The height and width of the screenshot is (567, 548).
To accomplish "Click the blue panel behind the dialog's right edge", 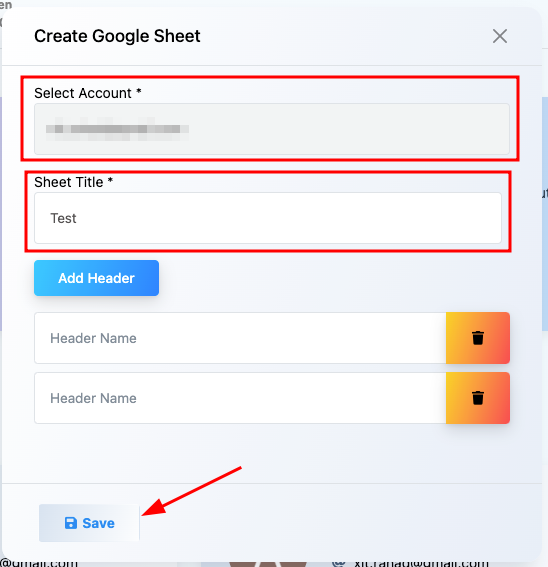I will [x=545, y=213].
